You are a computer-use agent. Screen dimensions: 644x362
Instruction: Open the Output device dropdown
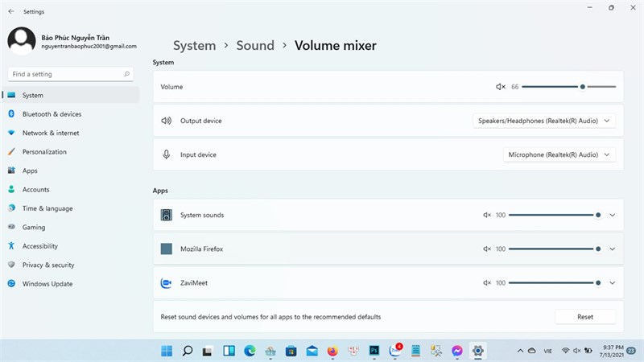[544, 121]
